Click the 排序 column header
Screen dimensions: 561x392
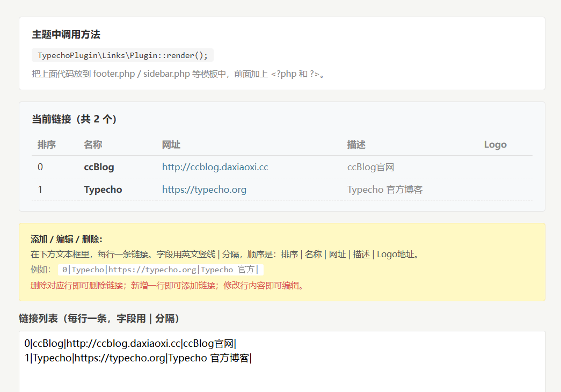pos(47,144)
